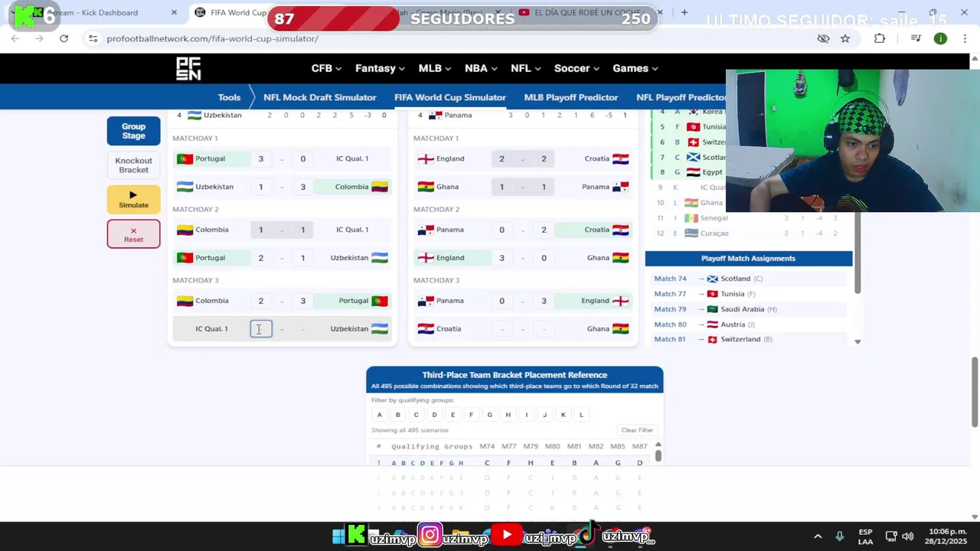Click the standings panel scrollbar
The height and width of the screenshot is (551, 980).
point(857,253)
